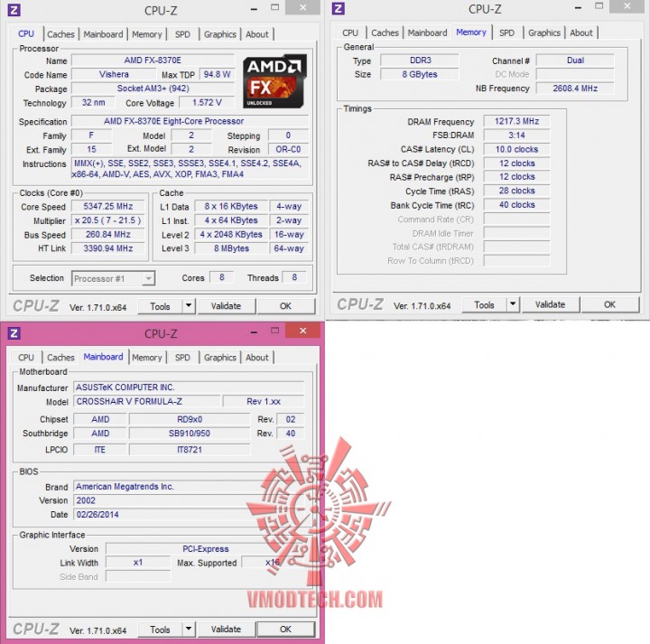The image size is (650, 644).
Task: Click the Link Width value x1
Action: coord(138,563)
